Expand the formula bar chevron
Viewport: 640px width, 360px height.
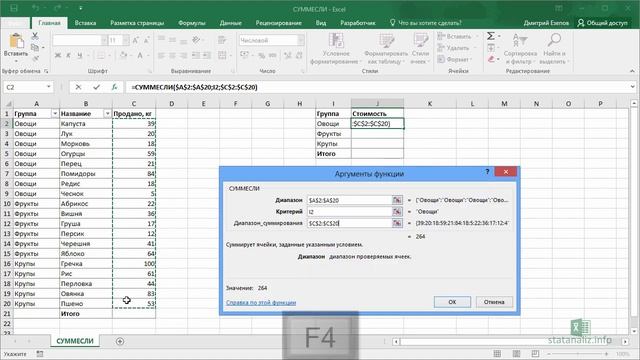click(633, 87)
